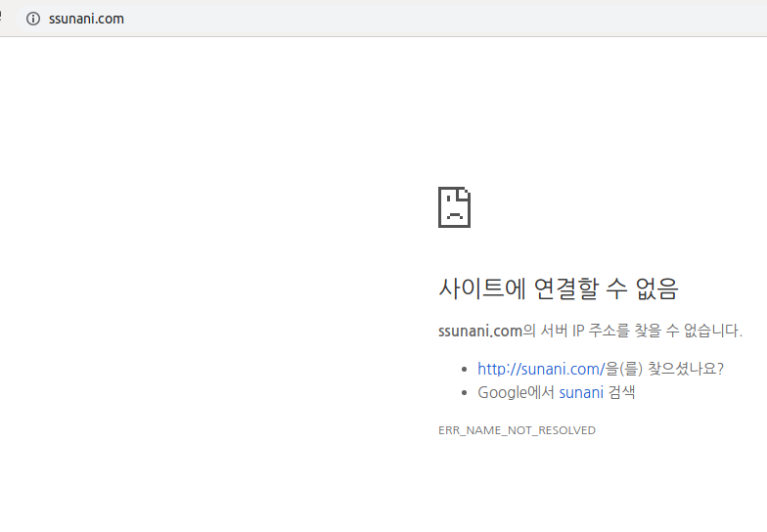Viewport: 767px width, 532px height.
Task: Click the sad page error icon
Action: click(x=454, y=206)
